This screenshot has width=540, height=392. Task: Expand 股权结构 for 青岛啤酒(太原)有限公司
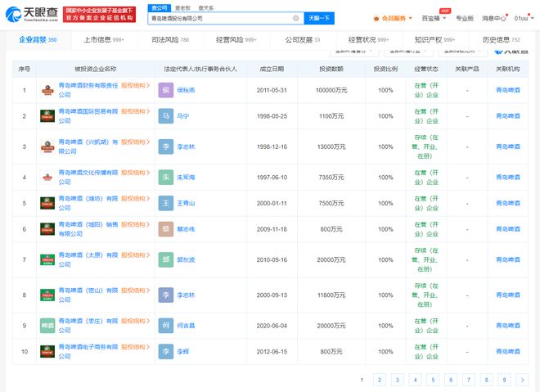135,255
